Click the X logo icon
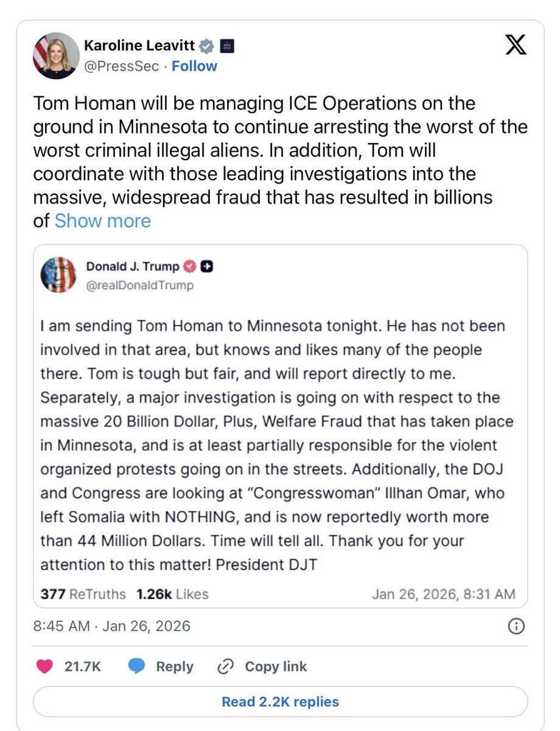The width and height of the screenshot is (560, 731). click(x=516, y=47)
